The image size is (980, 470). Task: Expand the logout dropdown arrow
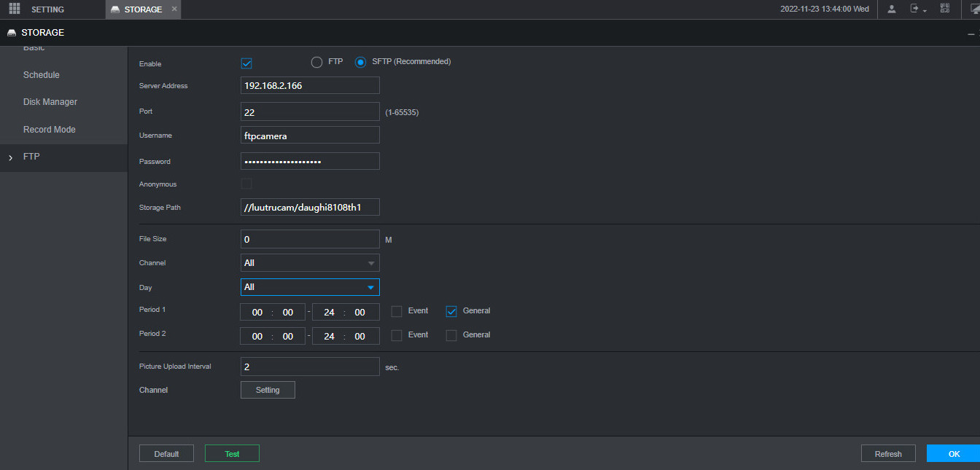click(x=925, y=11)
